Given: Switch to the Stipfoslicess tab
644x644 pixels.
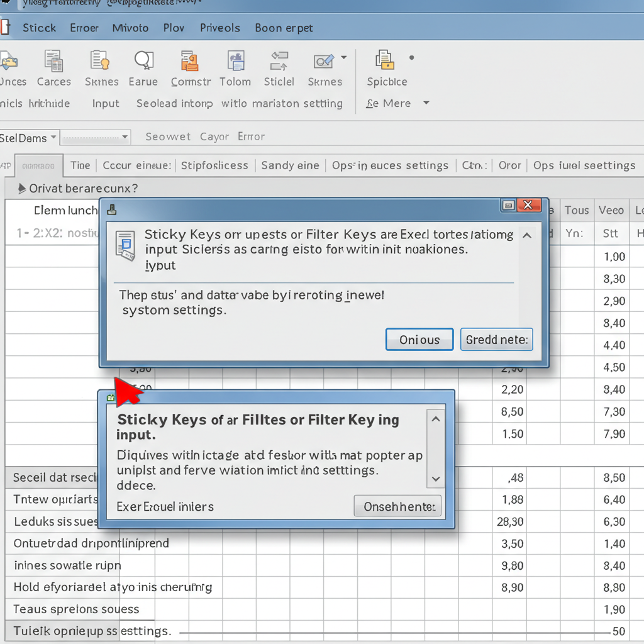Looking at the screenshot, I should 214,165.
